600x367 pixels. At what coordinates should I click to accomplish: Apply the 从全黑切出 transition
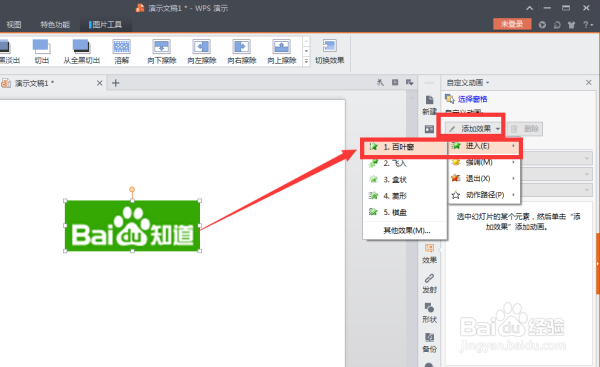(82, 51)
